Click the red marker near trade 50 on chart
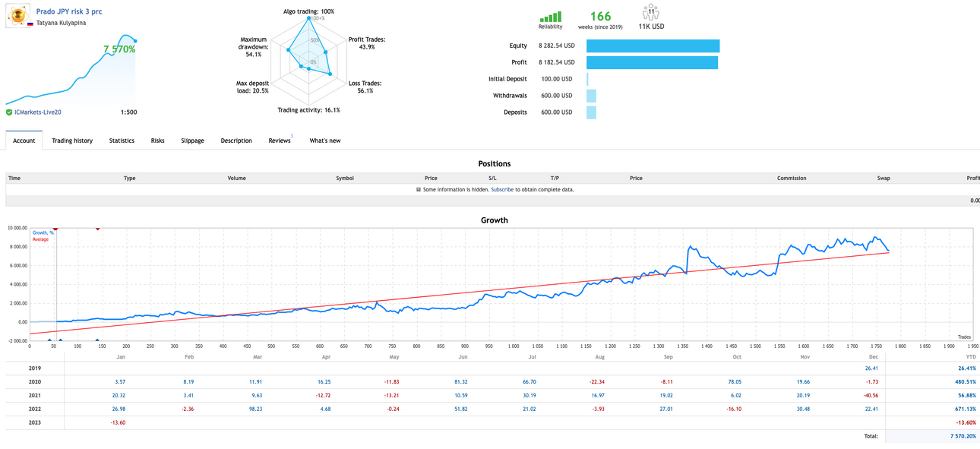This screenshot has width=980, height=449. (55, 228)
